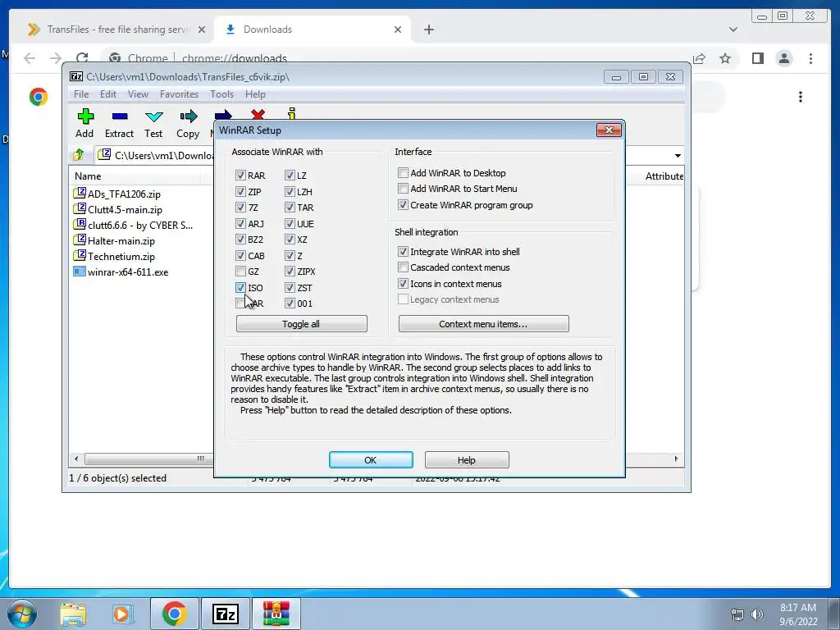This screenshot has height=630, width=840.
Task: Click the 7-Zip taskbar icon
Action: (225, 614)
